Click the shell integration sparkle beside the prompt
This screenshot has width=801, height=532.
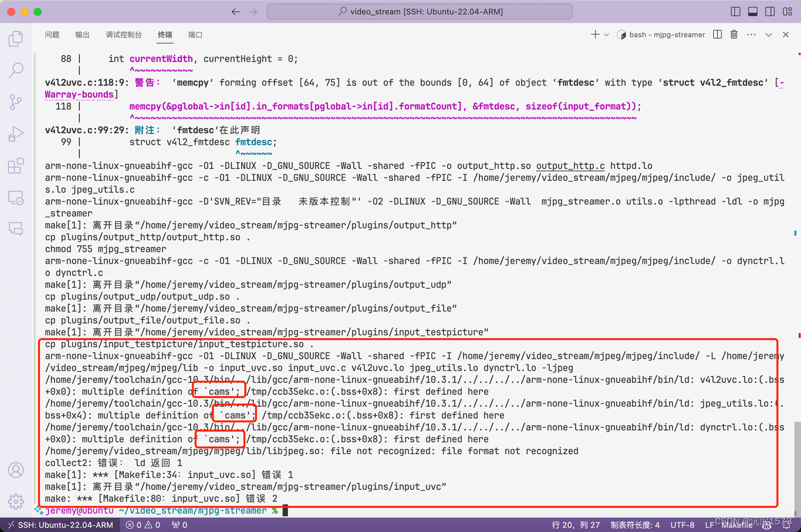click(39, 510)
